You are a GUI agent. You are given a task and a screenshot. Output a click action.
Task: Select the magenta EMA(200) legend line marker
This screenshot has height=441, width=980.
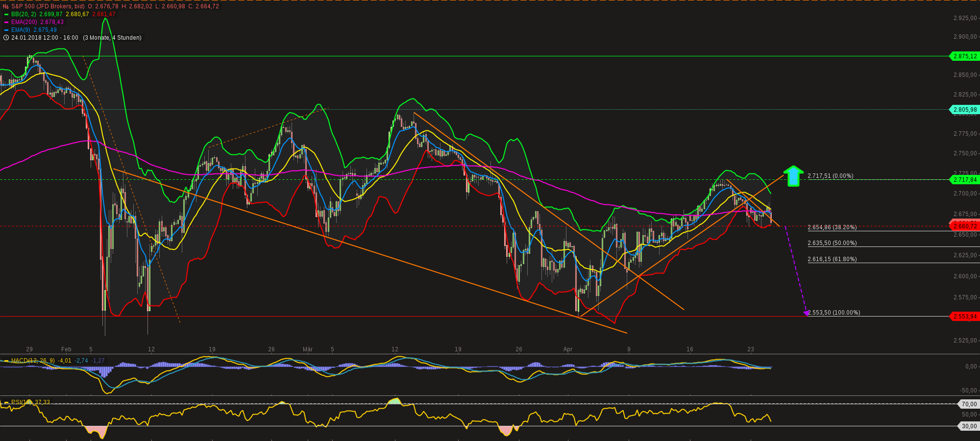click(x=6, y=22)
